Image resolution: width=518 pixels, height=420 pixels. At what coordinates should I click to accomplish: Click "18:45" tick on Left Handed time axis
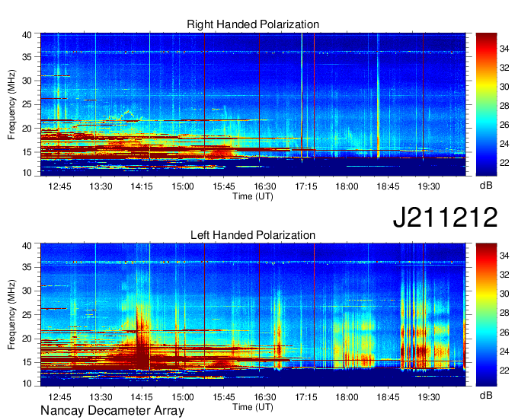point(388,396)
